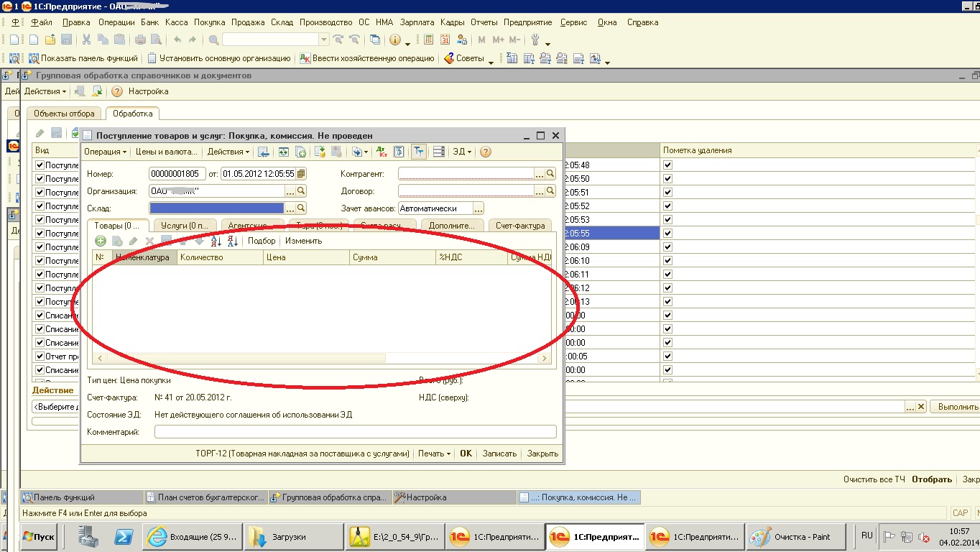
Task: Switch to the Счет-фактура tab
Action: [520, 226]
